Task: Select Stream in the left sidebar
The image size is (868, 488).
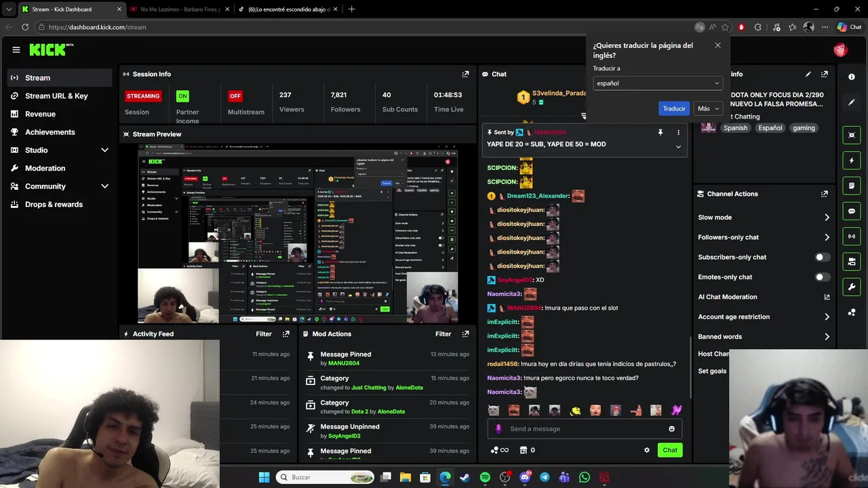Action: click(x=60, y=78)
